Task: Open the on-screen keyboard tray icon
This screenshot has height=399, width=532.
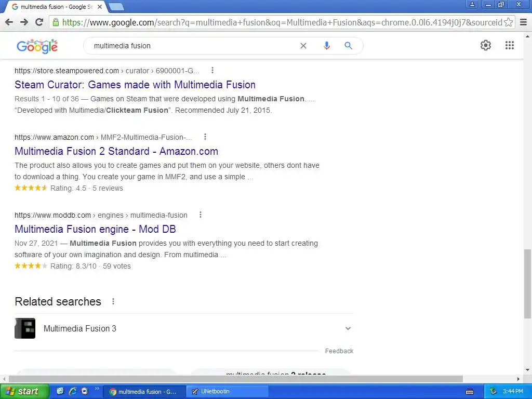Action: [x=470, y=392]
